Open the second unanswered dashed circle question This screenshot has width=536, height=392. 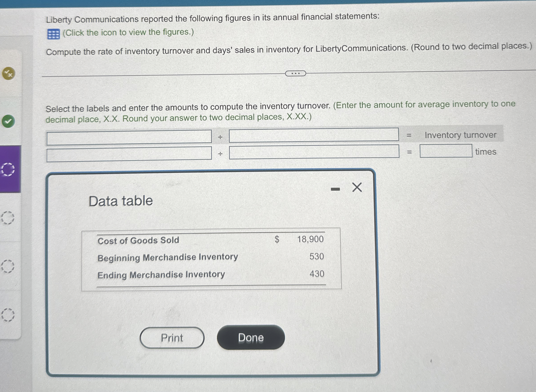(8, 266)
